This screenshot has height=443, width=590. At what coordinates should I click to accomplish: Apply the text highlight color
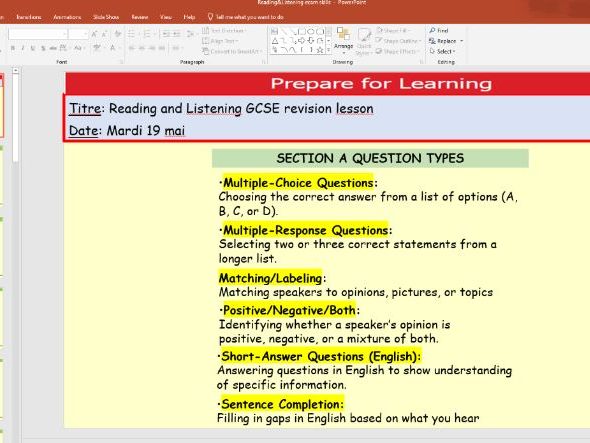pyautogui.click(x=97, y=48)
